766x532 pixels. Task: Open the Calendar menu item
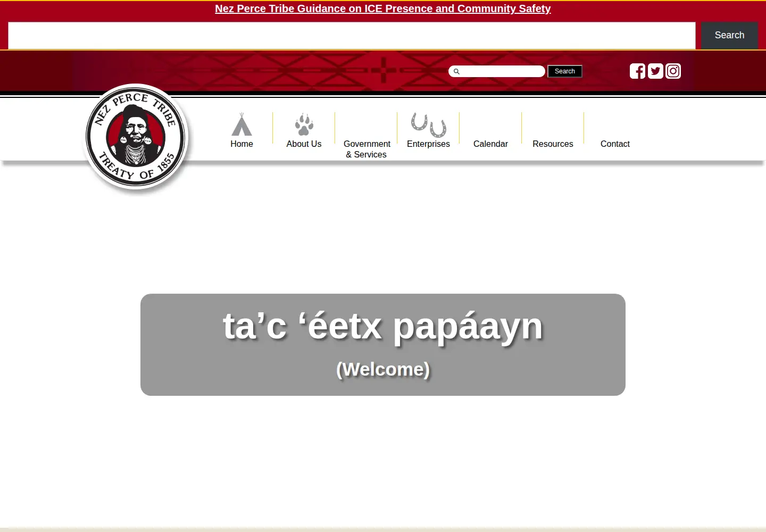point(490,144)
